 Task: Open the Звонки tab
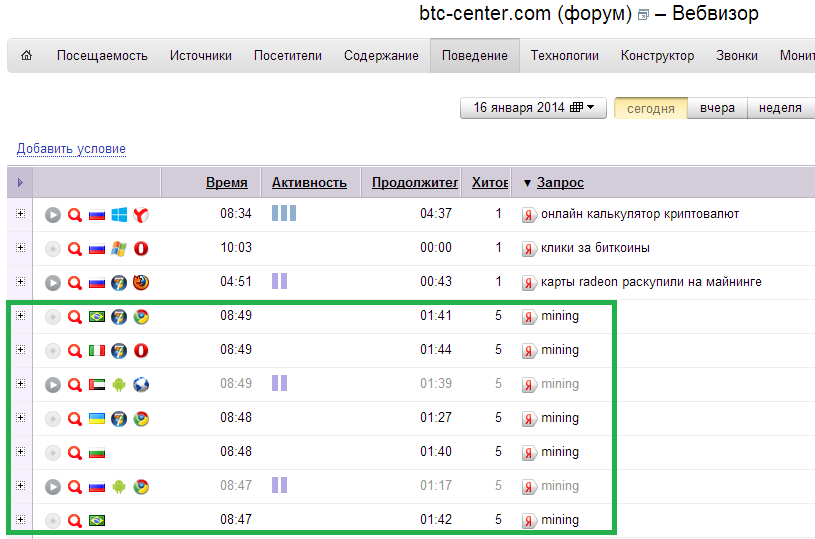click(x=737, y=56)
